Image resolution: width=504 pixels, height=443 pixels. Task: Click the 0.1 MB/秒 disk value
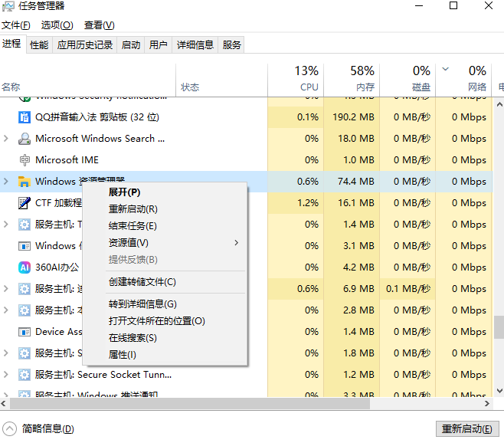click(x=408, y=289)
